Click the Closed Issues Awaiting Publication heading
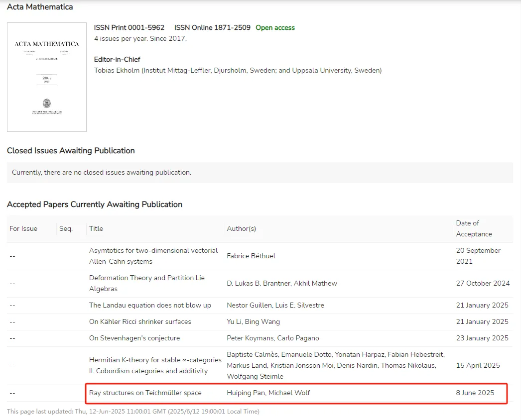The height and width of the screenshot is (420, 521). [x=71, y=150]
